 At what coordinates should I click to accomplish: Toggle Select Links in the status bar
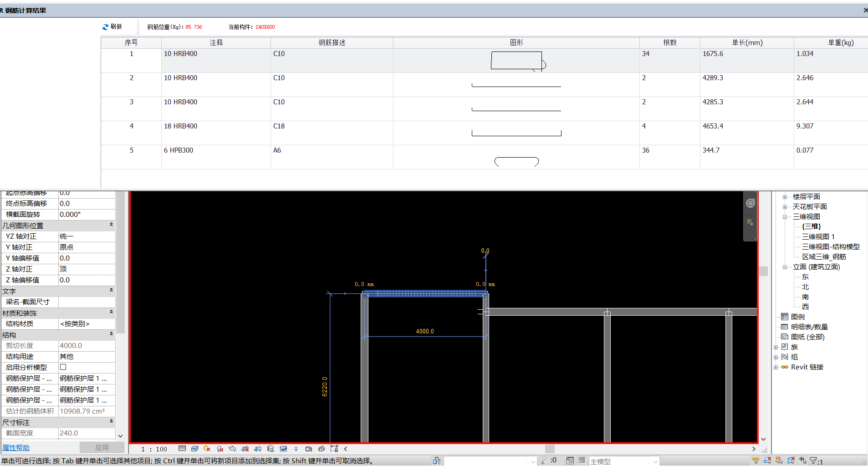pos(756,461)
